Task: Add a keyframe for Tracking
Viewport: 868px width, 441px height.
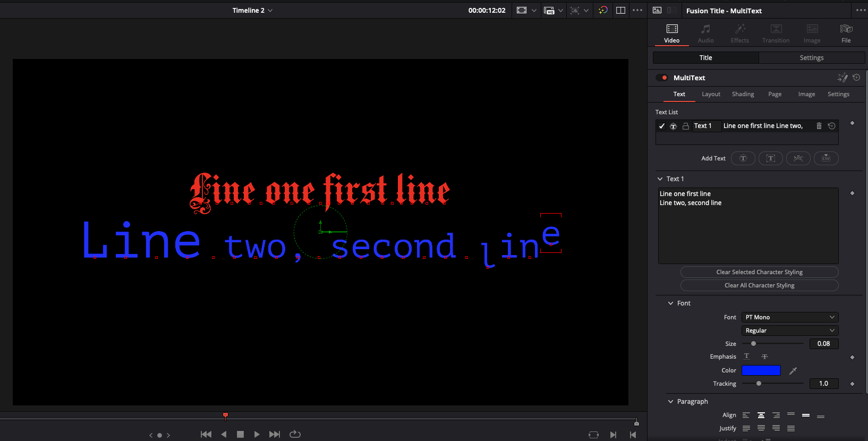Action: 853,384
